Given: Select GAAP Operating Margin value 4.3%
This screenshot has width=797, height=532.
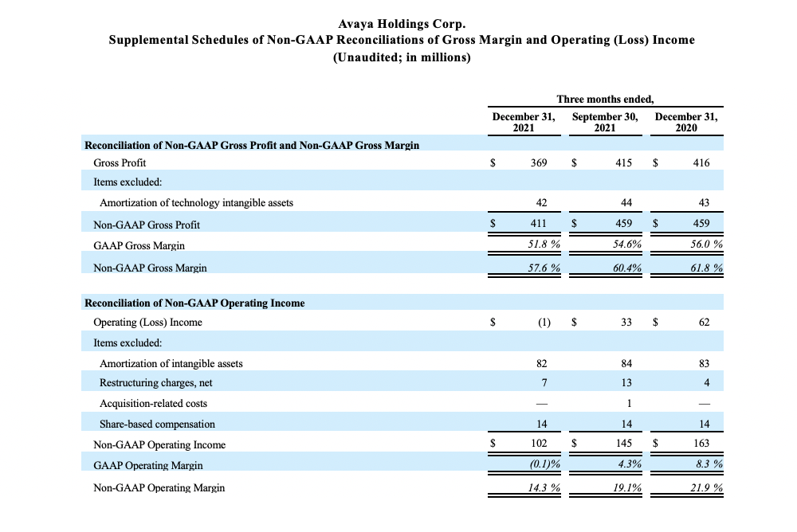Looking at the screenshot, I should (630, 464).
